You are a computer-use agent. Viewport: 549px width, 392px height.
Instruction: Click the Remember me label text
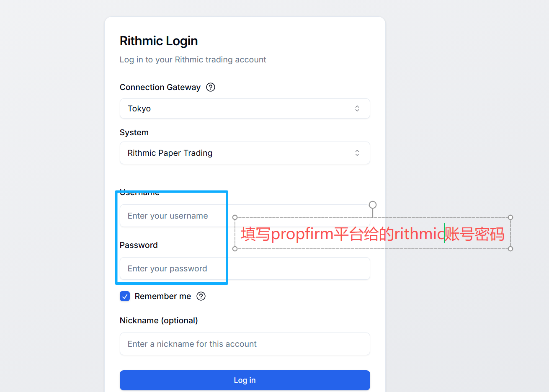(163, 296)
